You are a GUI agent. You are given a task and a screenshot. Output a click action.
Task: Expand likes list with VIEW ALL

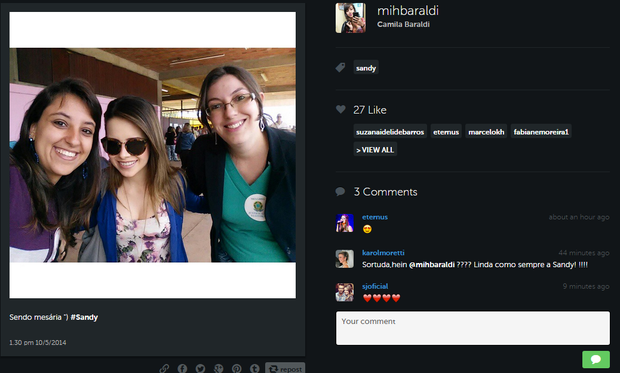click(x=375, y=150)
